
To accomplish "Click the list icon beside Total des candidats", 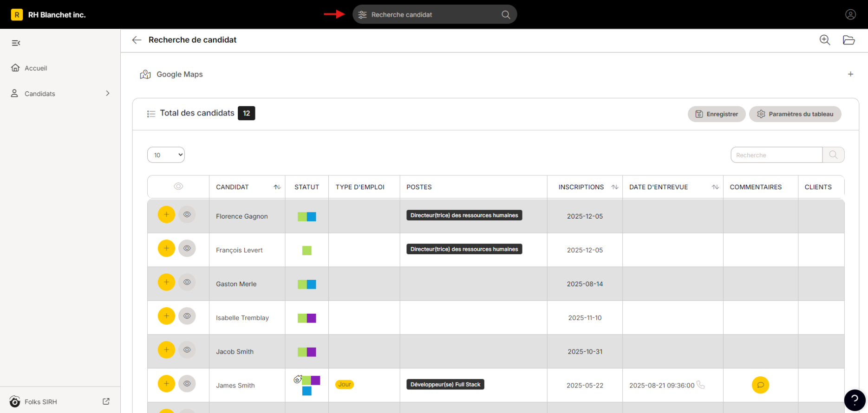I will coord(151,114).
